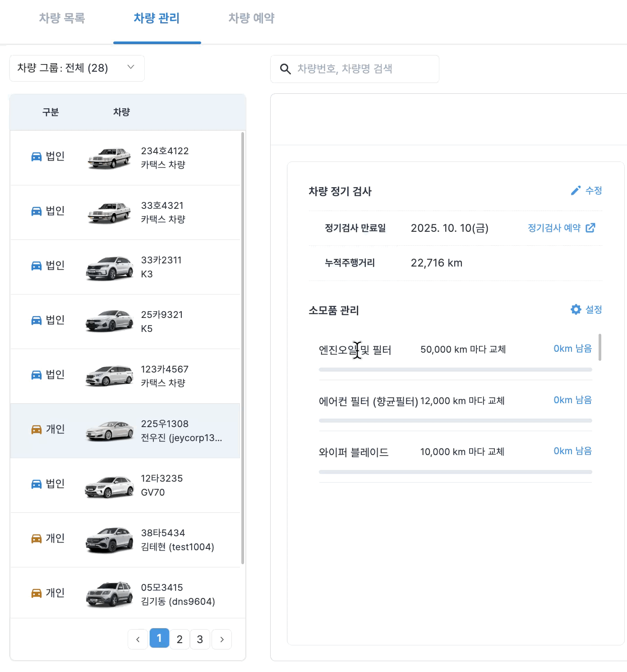Open page 2 of the vehicle list
The width and height of the screenshot is (627, 672).
(180, 639)
